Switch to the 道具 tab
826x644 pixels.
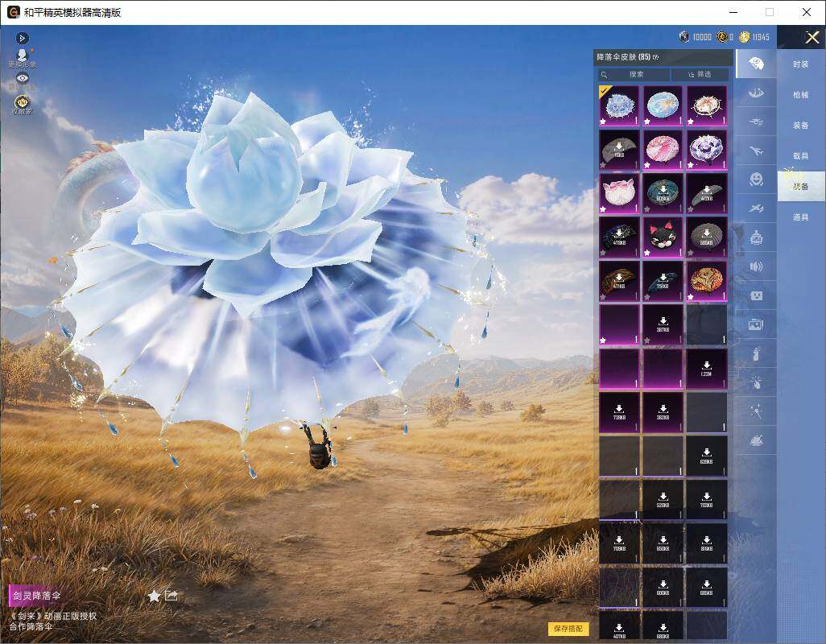point(801,217)
